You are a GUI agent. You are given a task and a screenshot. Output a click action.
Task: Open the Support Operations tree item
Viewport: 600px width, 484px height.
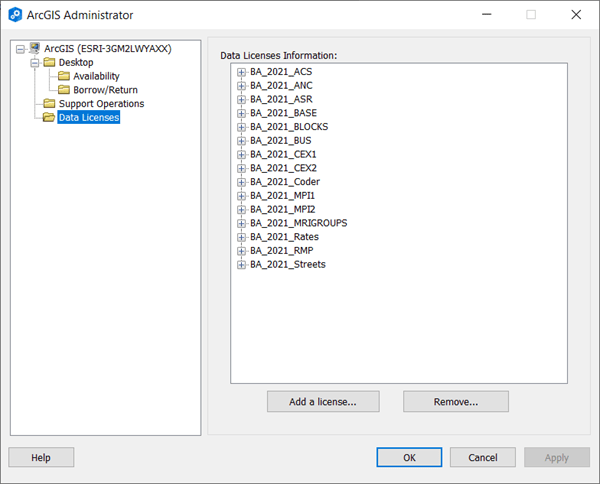click(x=101, y=104)
